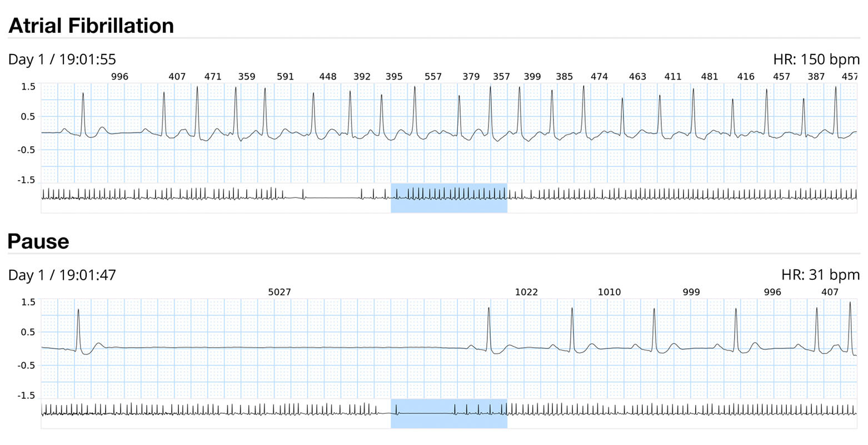The height and width of the screenshot is (445, 868).
Task: Select the 379 interval value
Action: (471, 77)
